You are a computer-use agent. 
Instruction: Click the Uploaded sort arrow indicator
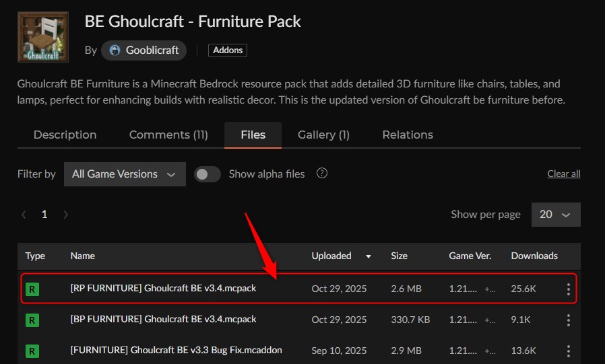pos(369,256)
